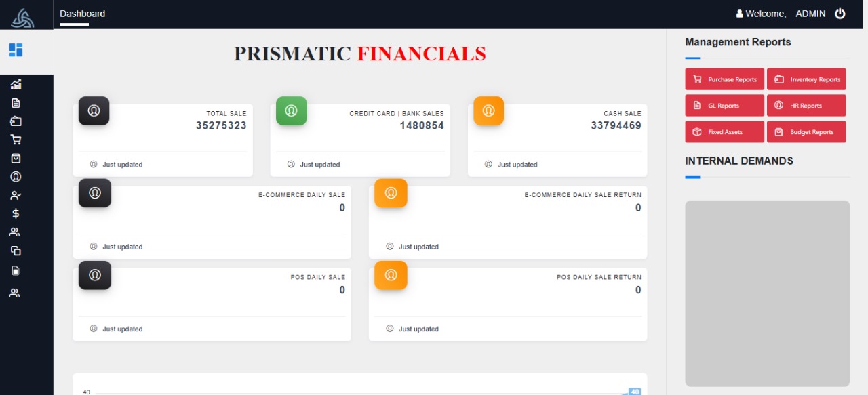Image resolution: width=868 pixels, height=395 pixels.
Task: Click the Welcome, text in header
Action: coord(766,14)
